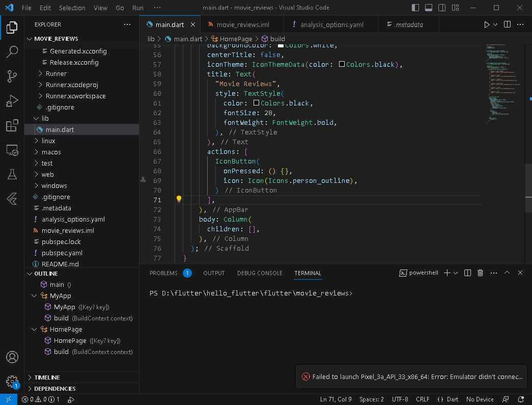The width and height of the screenshot is (532, 405).
Task: Open the File menu
Action: [x=26, y=8]
